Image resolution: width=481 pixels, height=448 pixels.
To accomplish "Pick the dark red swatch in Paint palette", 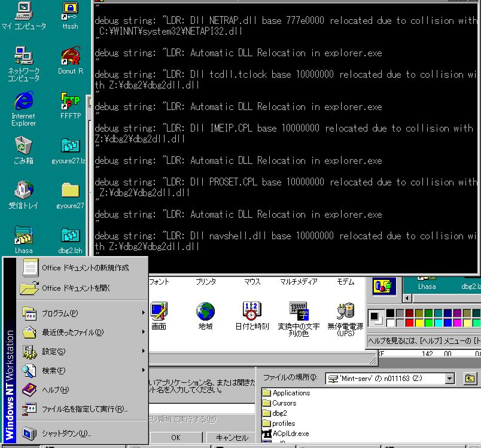I will pos(410,313).
